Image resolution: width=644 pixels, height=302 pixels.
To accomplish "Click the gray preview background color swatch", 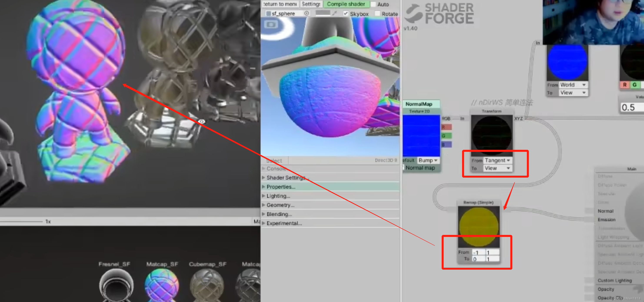I will tap(323, 13).
